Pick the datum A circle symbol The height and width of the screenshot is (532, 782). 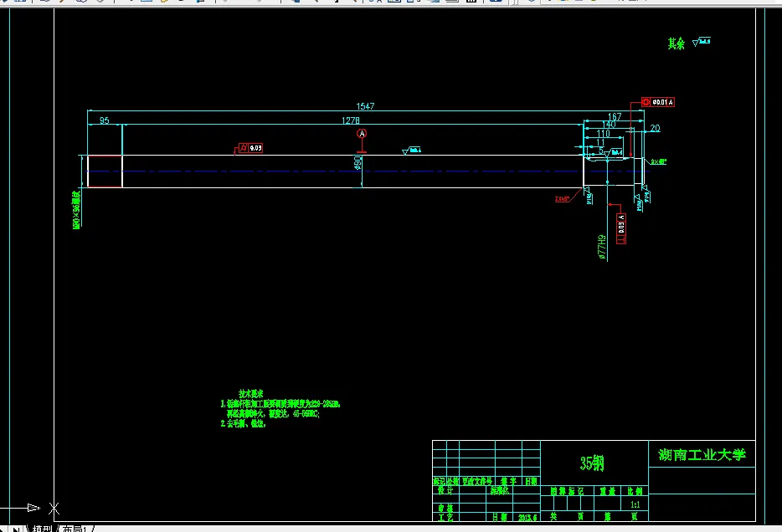pyautogui.click(x=362, y=134)
